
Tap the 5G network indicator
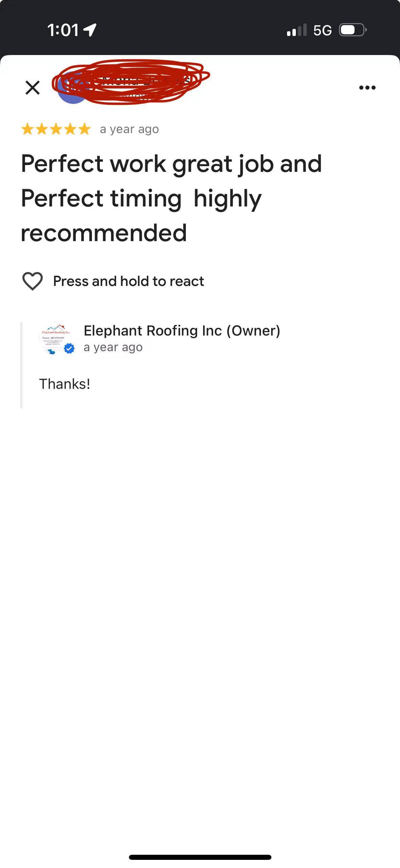322,30
